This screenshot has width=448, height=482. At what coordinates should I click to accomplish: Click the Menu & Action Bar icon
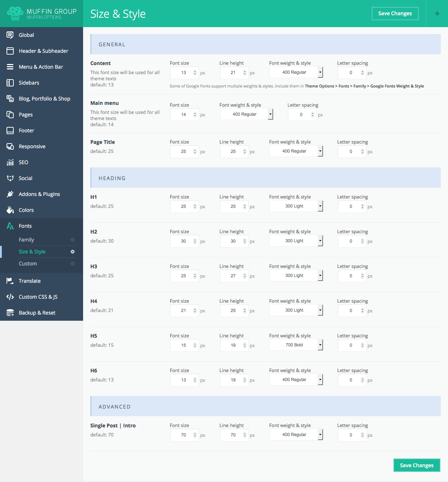click(x=10, y=67)
